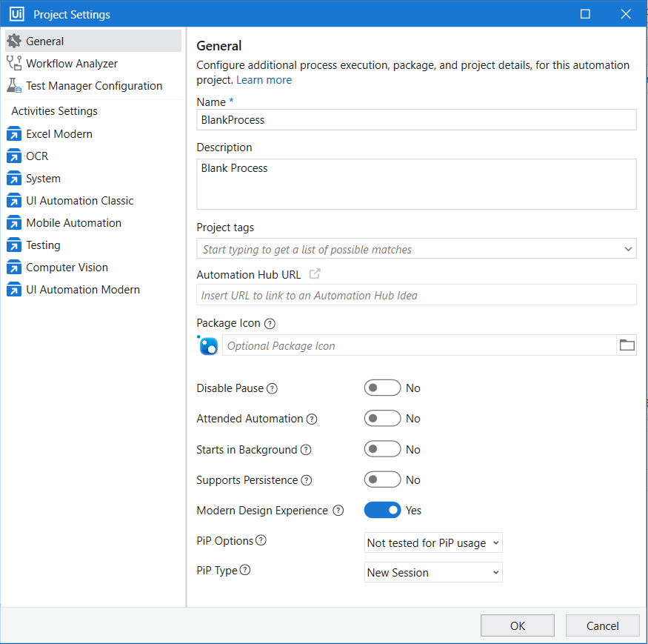648x644 pixels.
Task: Click the help icon next to PiP Options
Action: tap(261, 540)
